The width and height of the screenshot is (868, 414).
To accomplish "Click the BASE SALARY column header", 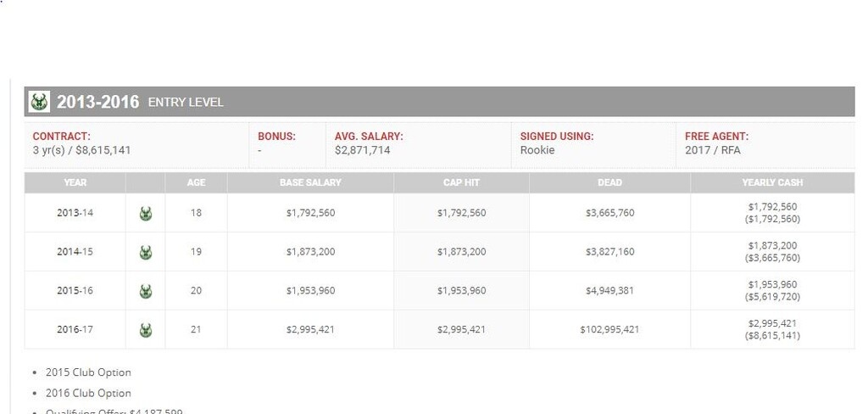I will (x=310, y=182).
